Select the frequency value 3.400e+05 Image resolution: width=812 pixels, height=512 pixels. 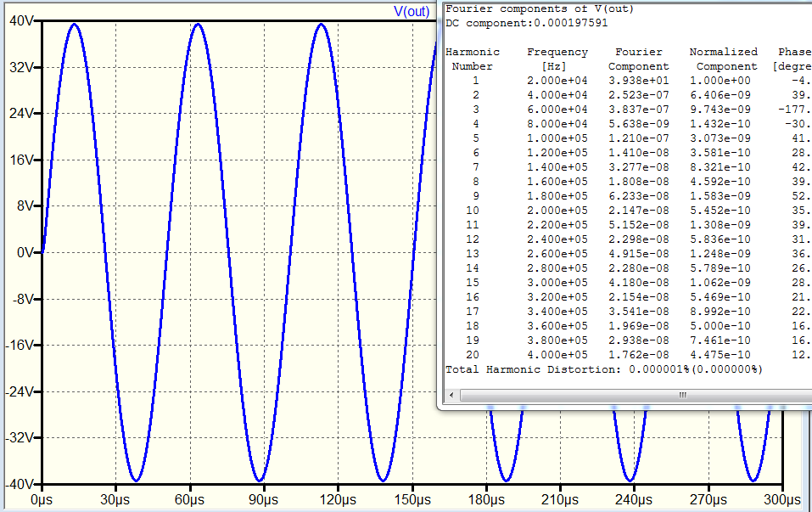557,312
